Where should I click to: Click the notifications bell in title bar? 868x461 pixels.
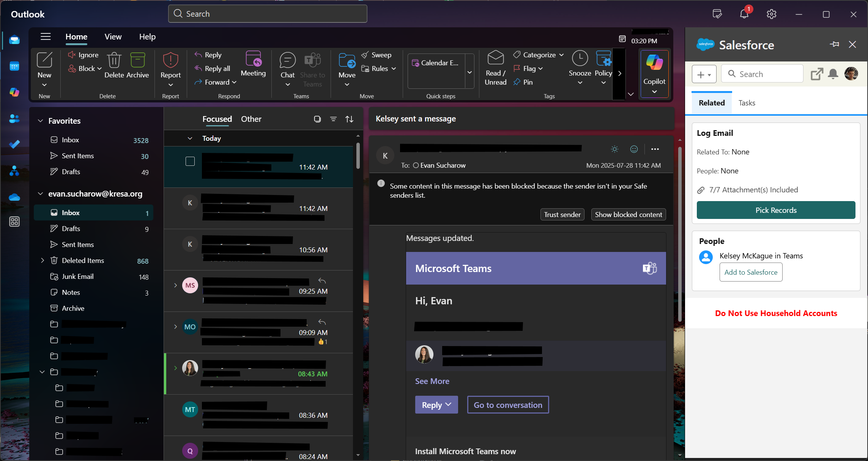[744, 14]
